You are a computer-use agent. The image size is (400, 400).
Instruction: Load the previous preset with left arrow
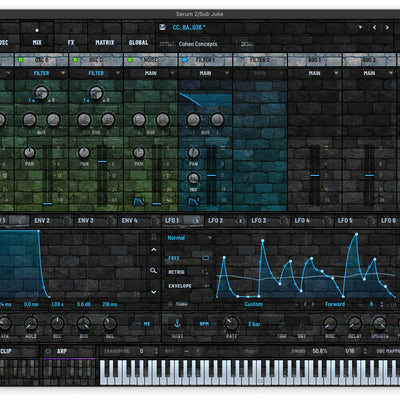click(x=374, y=27)
